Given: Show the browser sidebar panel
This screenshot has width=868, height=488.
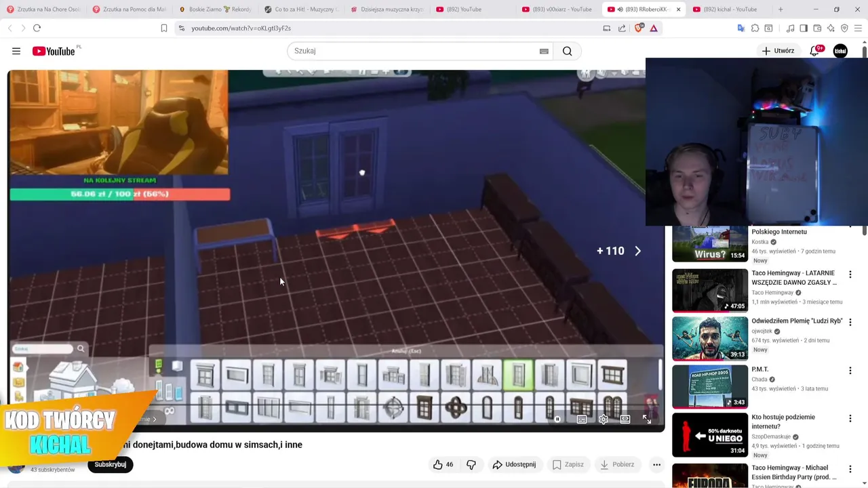Looking at the screenshot, I should tap(804, 28).
